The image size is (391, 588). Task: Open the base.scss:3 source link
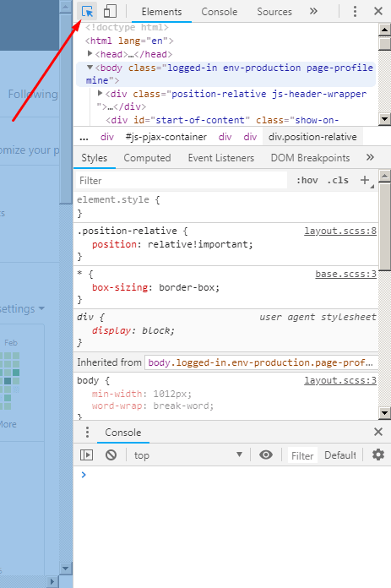345,274
